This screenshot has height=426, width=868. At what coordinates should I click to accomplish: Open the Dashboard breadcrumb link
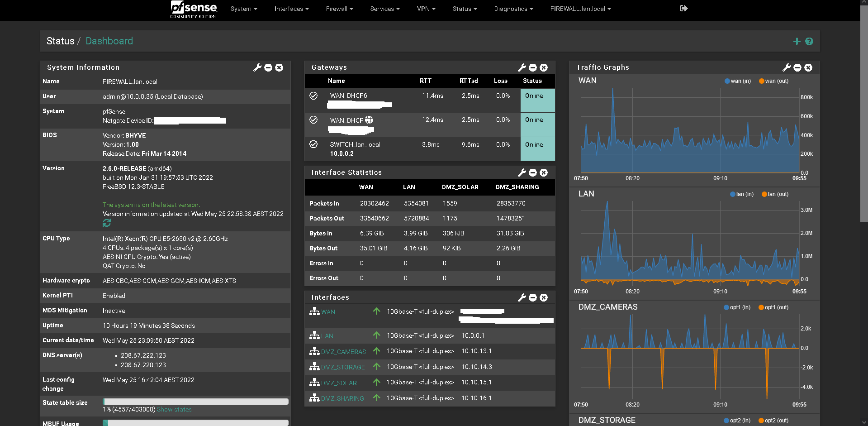109,41
